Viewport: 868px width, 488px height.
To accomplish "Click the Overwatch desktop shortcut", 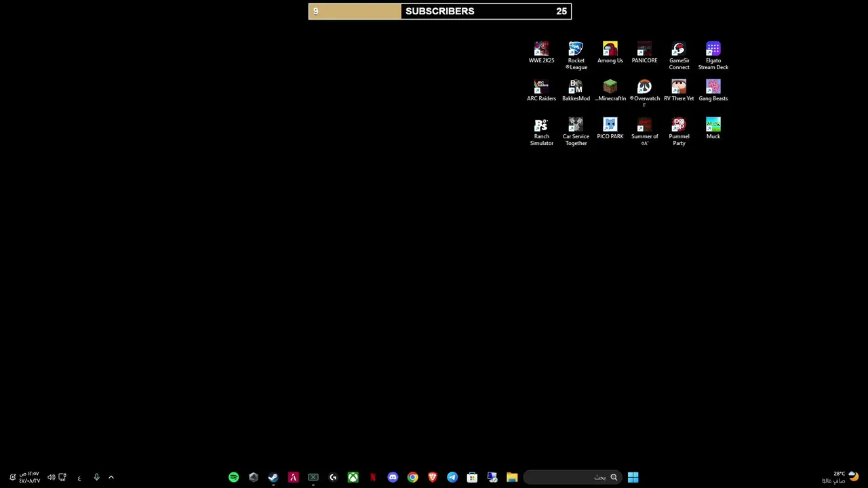I will 644,94.
